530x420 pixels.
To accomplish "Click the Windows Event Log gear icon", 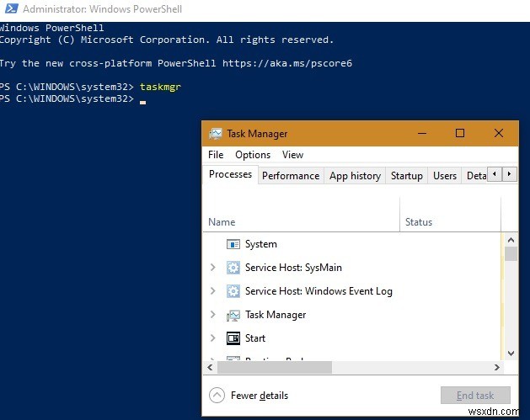I will 233,291.
